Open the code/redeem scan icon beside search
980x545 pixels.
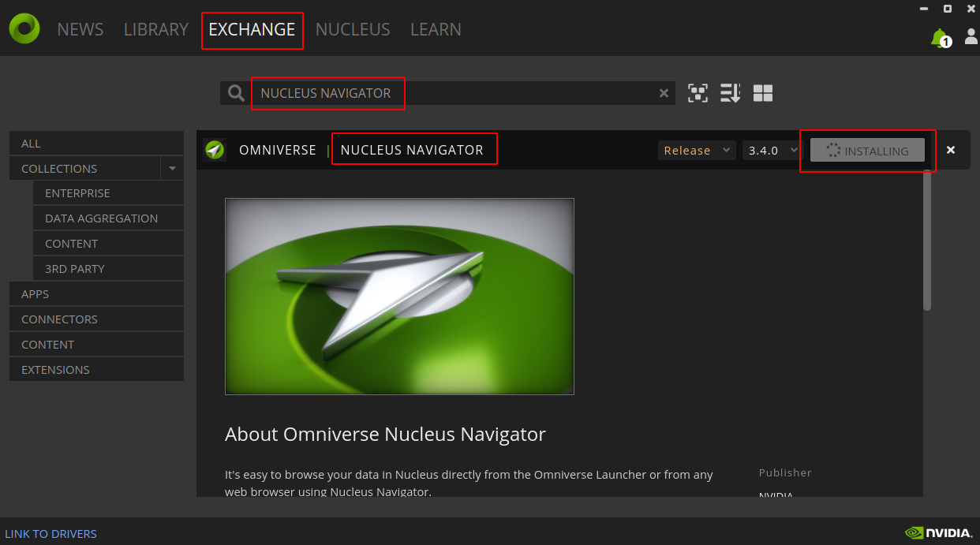pyautogui.click(x=698, y=92)
